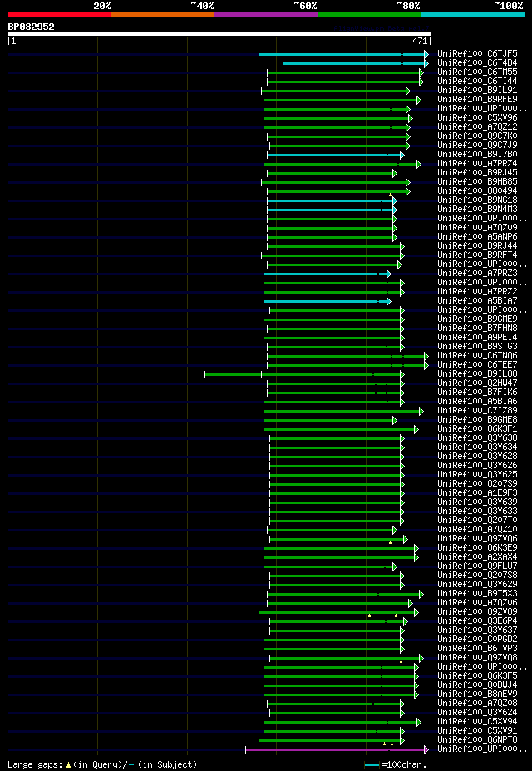This screenshot has height=771, width=532.
Task: Select the UniRef100_A7PRZ4 label
Action: click(x=477, y=164)
